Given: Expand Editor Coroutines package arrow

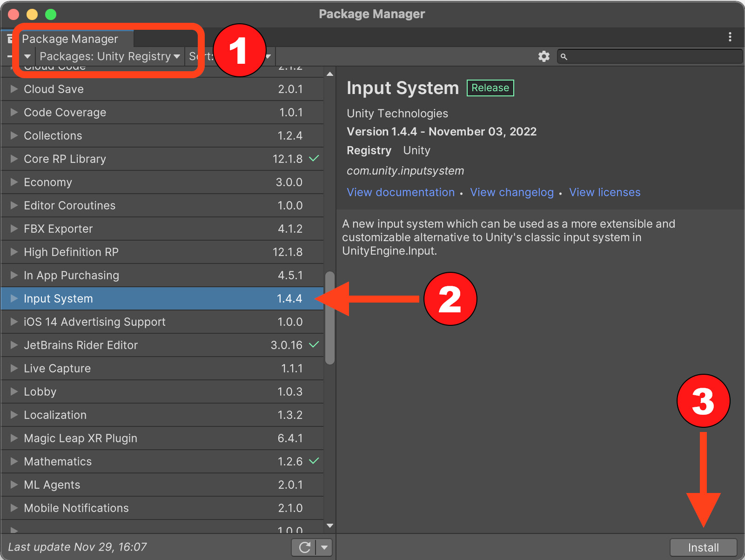Looking at the screenshot, I should pos(14,205).
